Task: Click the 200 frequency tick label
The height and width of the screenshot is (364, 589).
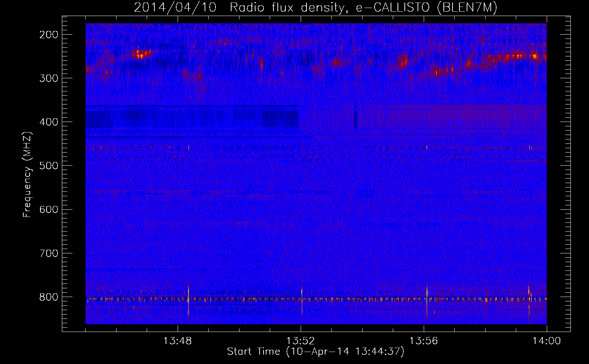Action: tap(49, 35)
